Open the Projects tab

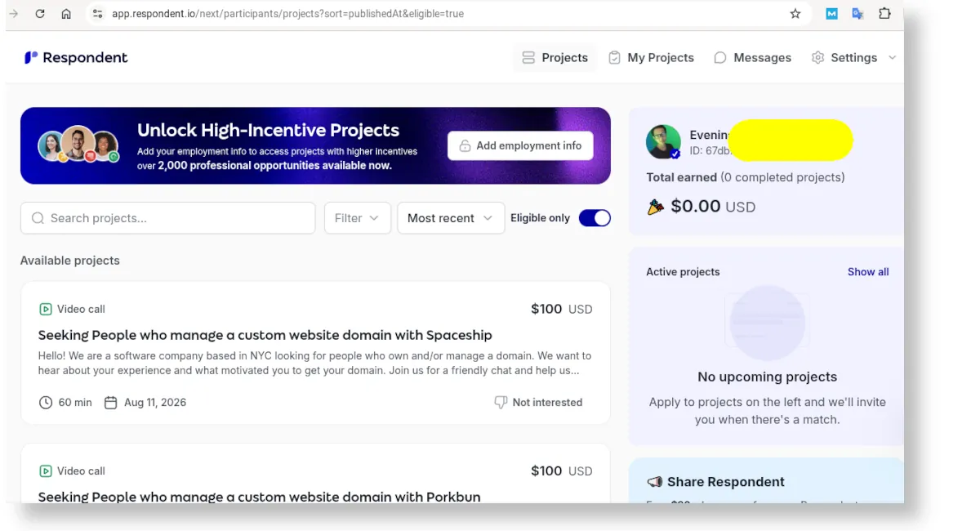pos(555,57)
